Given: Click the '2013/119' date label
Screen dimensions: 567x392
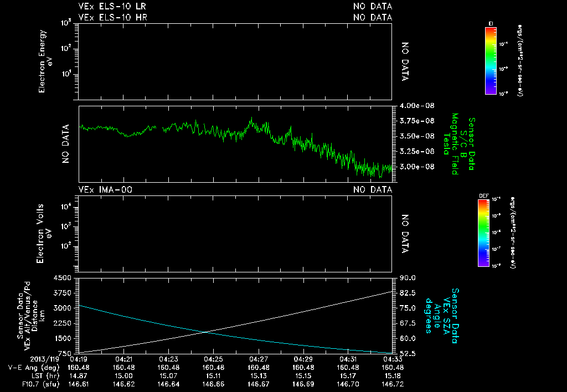Looking at the screenshot, I should point(44,359).
